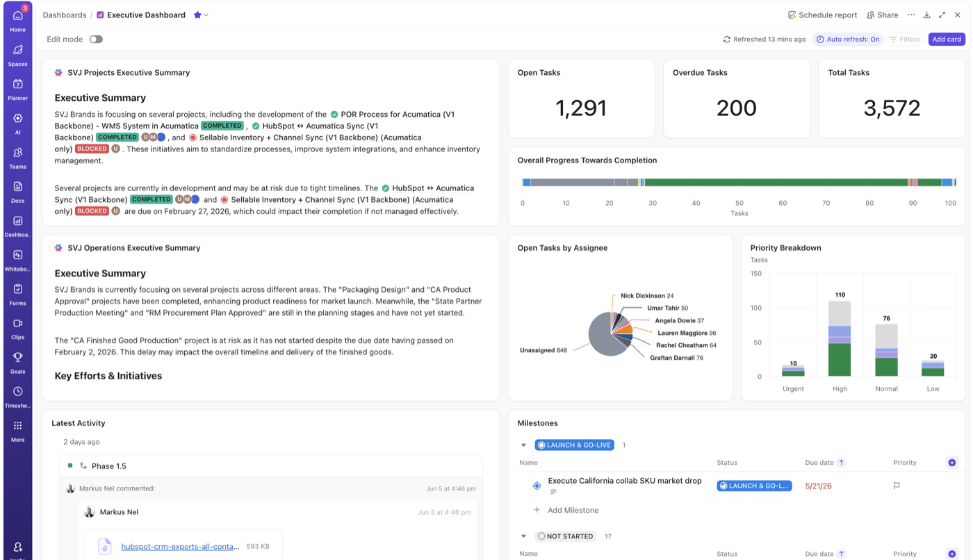Click the Urgent priority bar

[x=793, y=370]
